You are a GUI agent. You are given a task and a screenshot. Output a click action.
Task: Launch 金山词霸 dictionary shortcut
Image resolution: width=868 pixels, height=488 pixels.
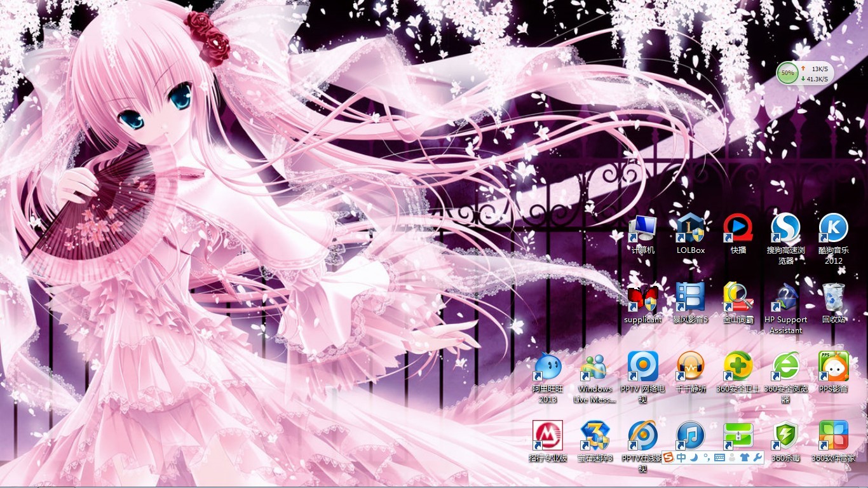click(x=738, y=304)
